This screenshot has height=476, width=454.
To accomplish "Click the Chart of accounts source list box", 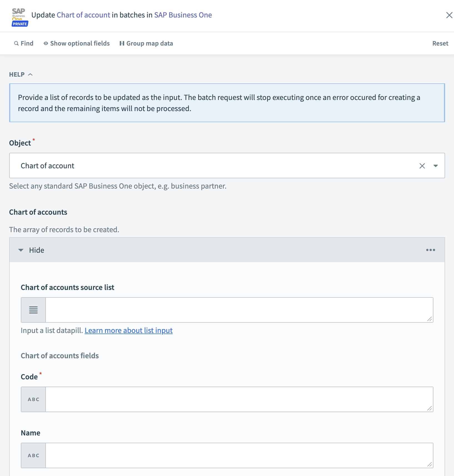I will pyautogui.click(x=239, y=310).
